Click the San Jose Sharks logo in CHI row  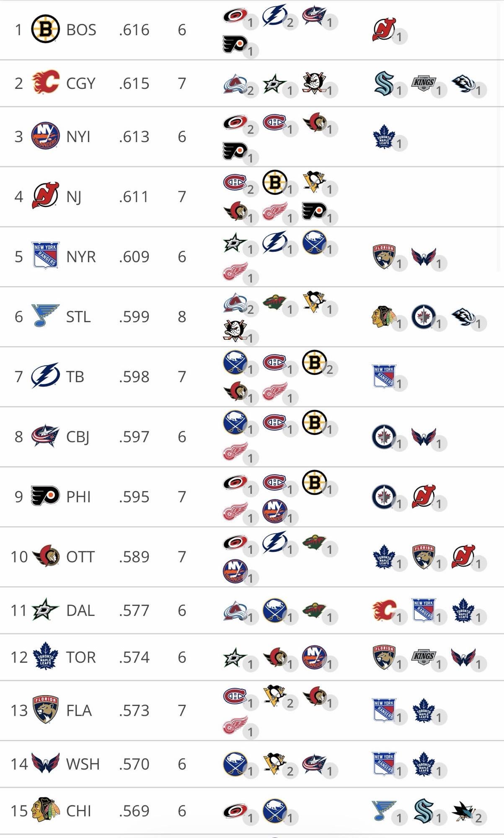point(463,811)
